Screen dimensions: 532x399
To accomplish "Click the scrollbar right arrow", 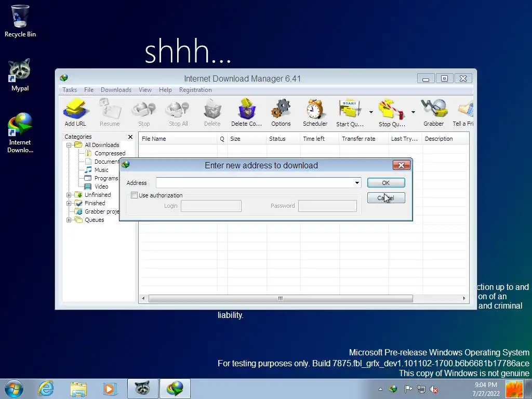I will pyautogui.click(x=464, y=299).
